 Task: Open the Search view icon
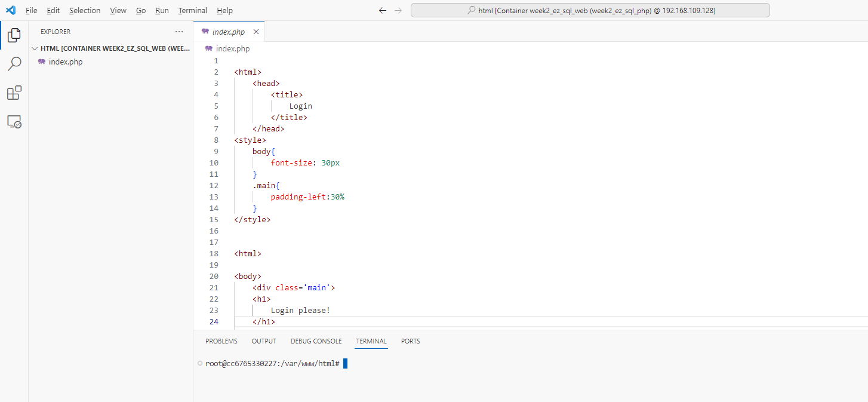[x=14, y=64]
